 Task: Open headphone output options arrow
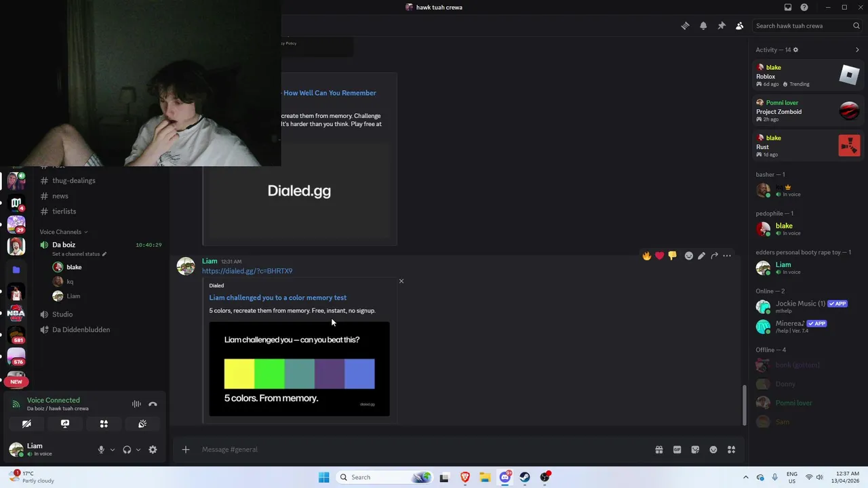(x=138, y=449)
